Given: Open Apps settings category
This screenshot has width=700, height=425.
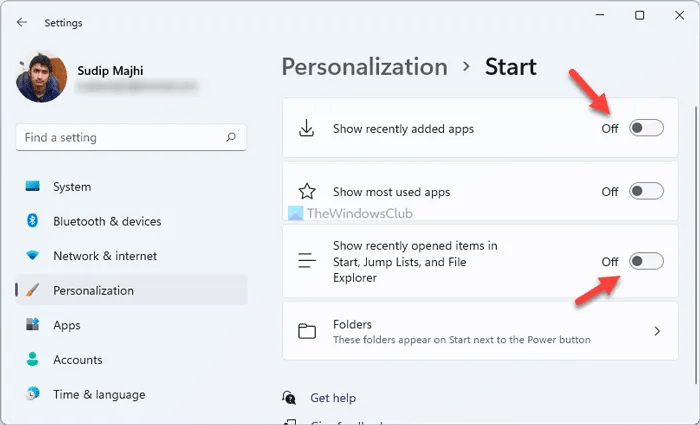Looking at the screenshot, I should click(131, 325).
